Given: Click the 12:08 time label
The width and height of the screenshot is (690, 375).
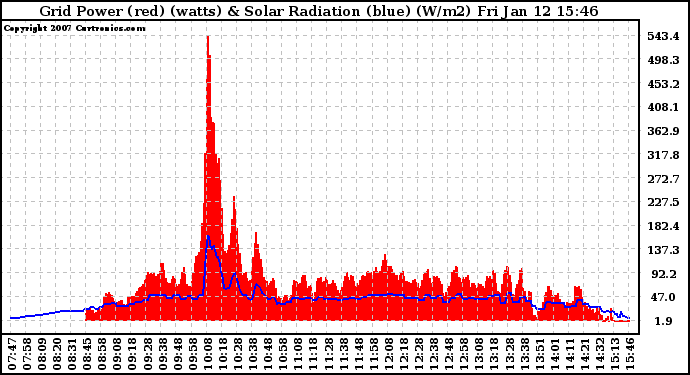Looking at the screenshot, I should 389,354.
